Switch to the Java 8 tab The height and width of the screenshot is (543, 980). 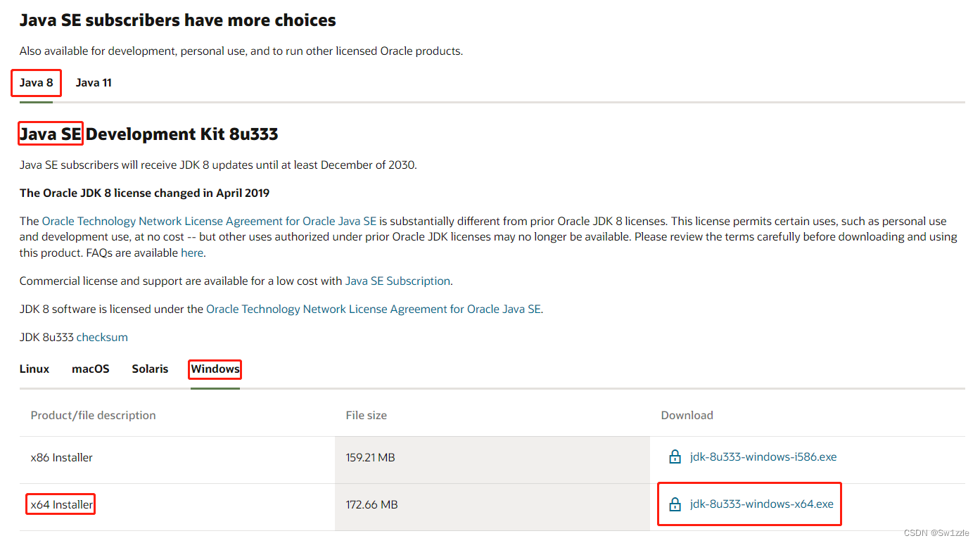pos(37,83)
